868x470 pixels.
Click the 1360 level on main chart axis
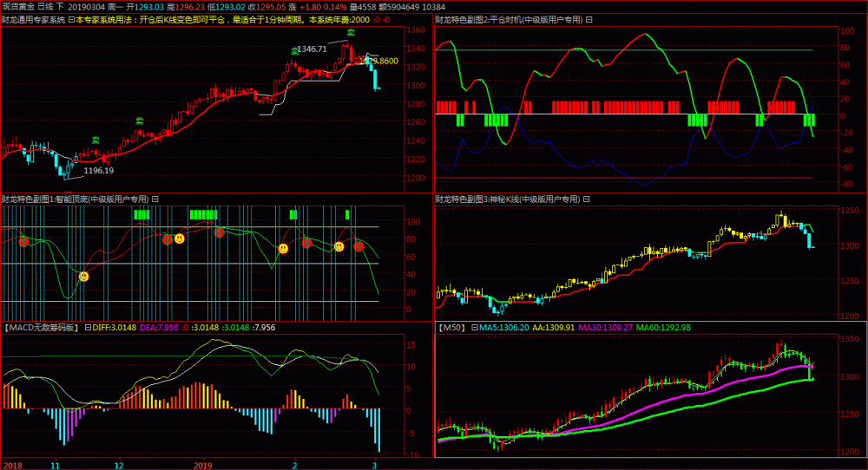tap(416, 30)
